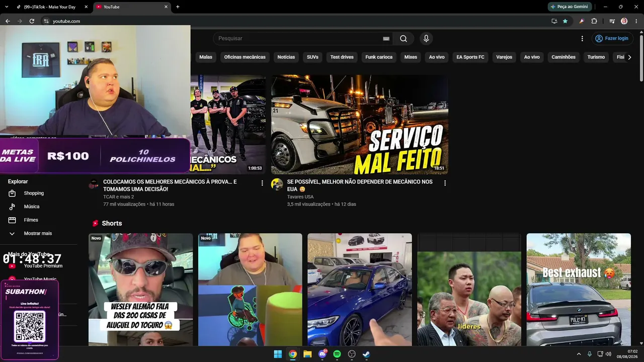
Task: Open File Explorer from the taskbar
Action: [307, 354]
